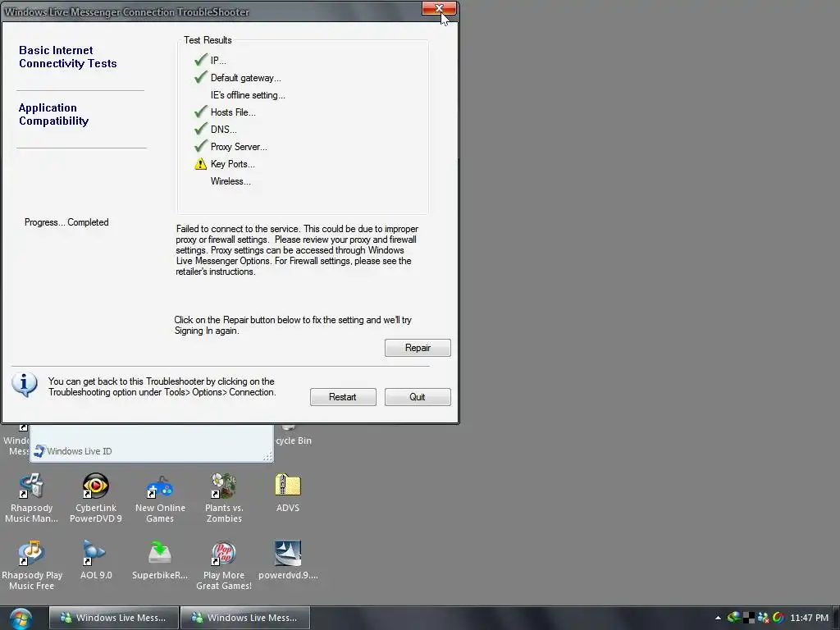Click the "Wireless..." test result
This screenshot has height=630, width=840.
[231, 181]
